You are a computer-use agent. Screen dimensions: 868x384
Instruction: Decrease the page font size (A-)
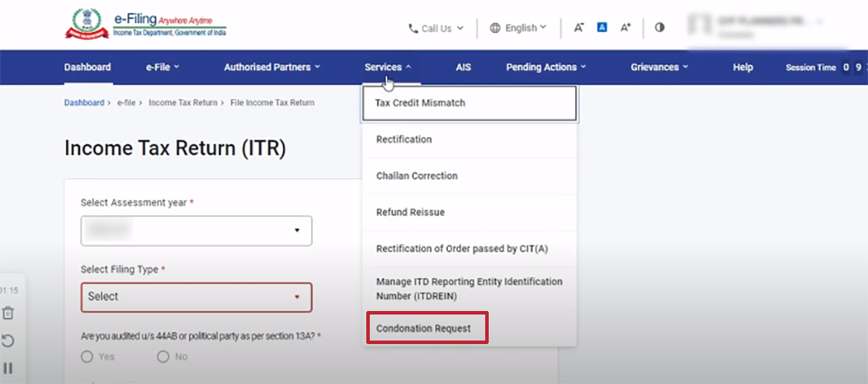point(579,28)
